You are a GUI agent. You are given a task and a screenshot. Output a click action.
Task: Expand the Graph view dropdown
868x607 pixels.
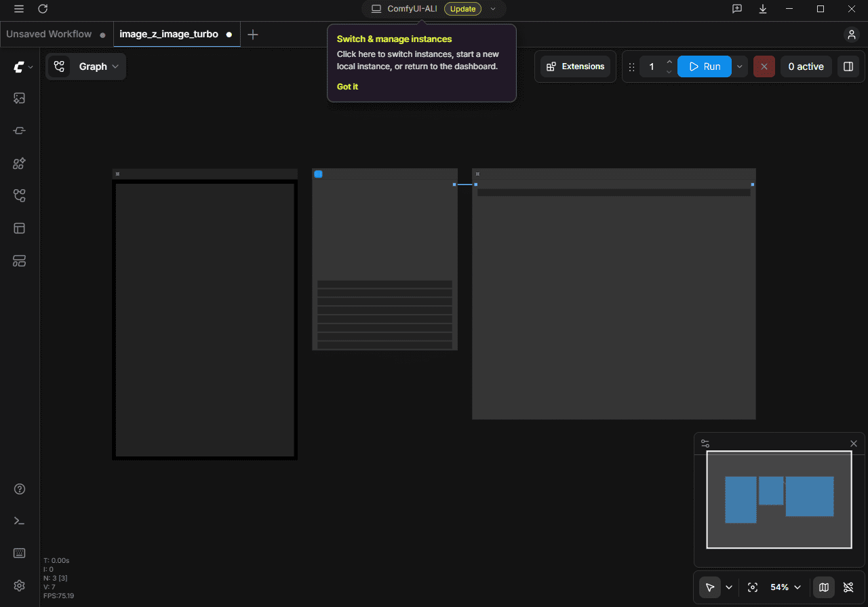click(99, 66)
